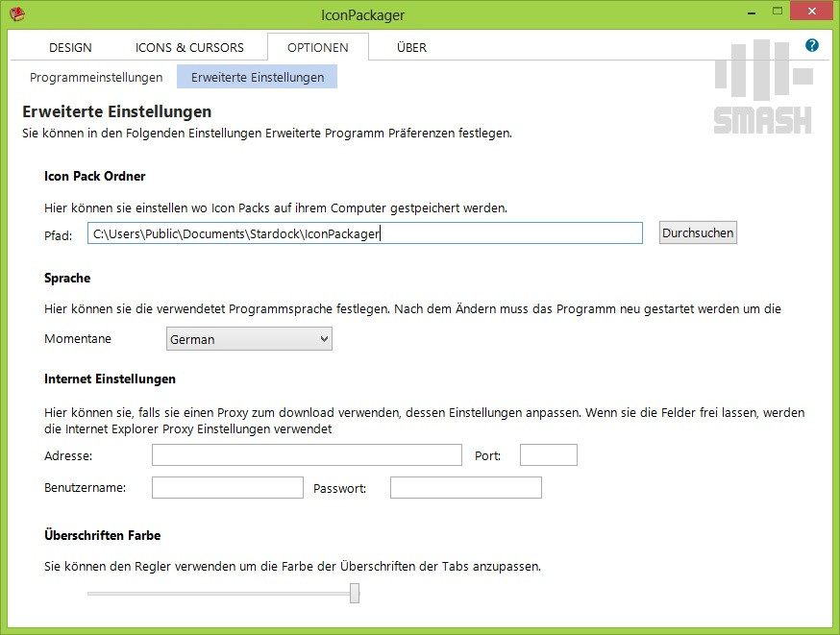Focus the proxy Port field
This screenshot has height=635, width=840.
tap(549, 455)
